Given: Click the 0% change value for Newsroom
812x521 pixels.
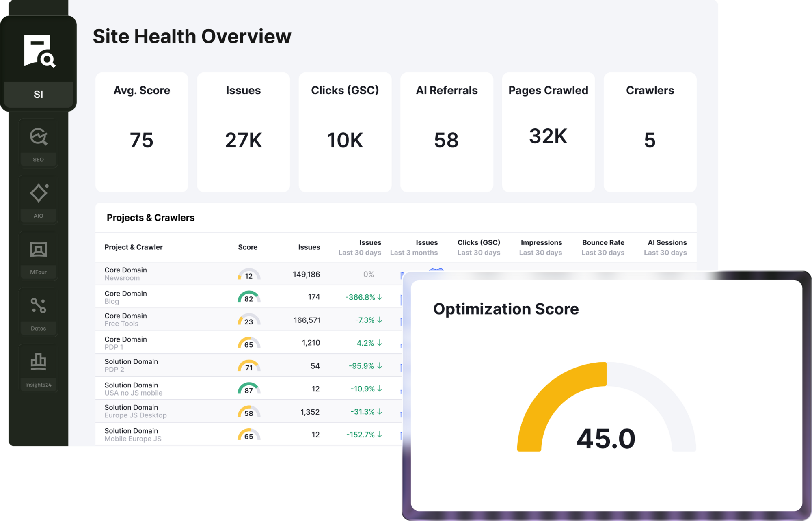Looking at the screenshot, I should pos(369,275).
